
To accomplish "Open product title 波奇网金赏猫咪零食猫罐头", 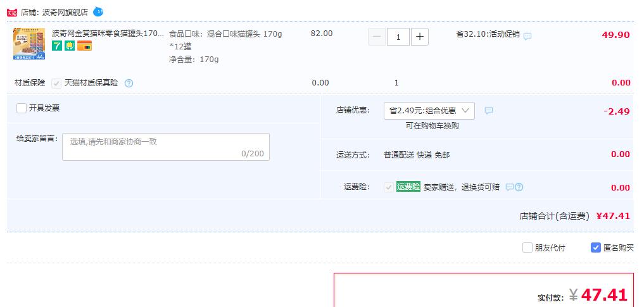I will point(108,34).
